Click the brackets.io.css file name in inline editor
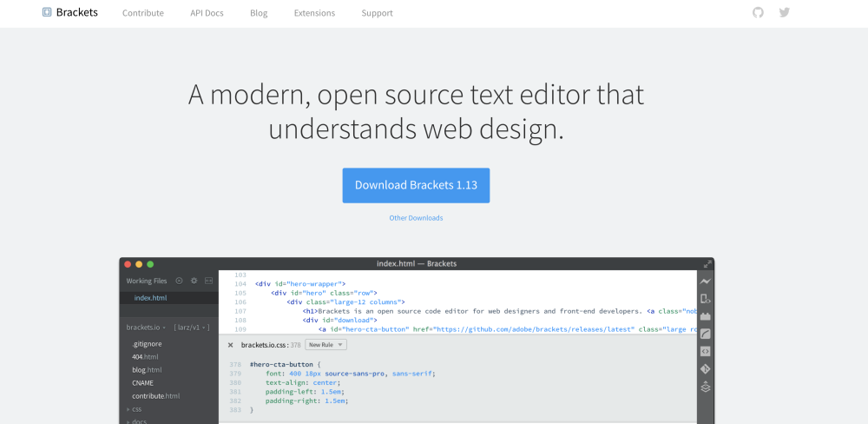The width and height of the screenshot is (868, 424). coord(265,345)
